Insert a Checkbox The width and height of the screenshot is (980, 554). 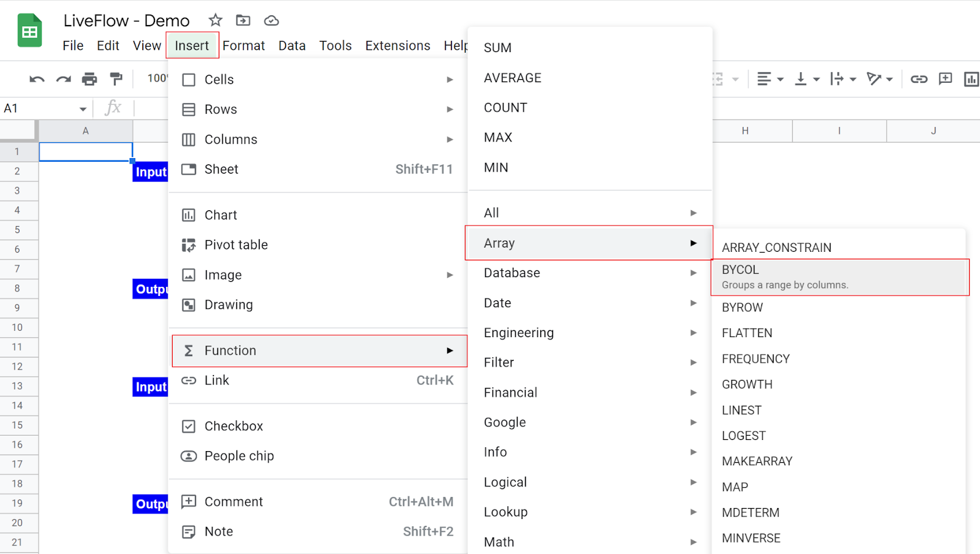click(318, 426)
